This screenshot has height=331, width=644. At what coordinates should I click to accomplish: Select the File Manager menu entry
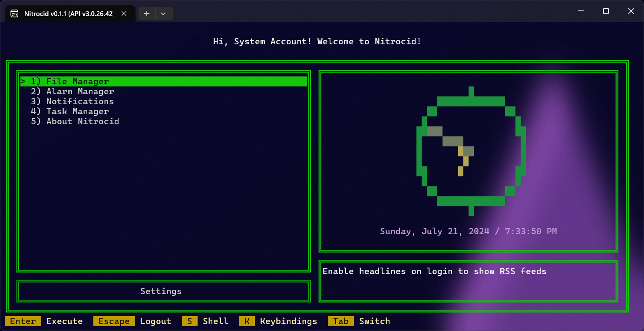point(78,82)
